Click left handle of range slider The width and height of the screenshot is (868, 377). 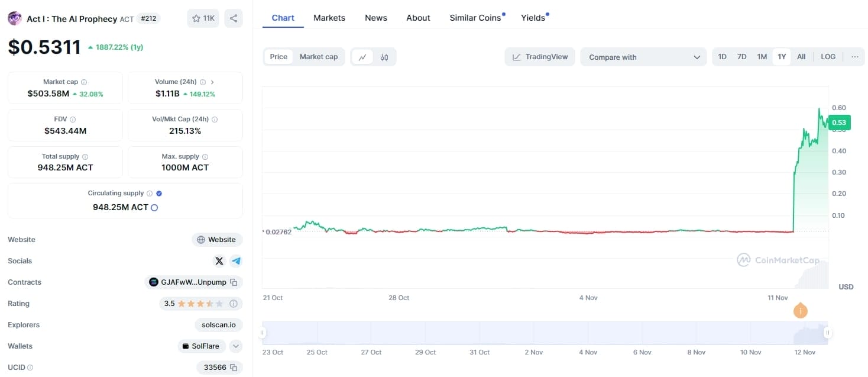tap(262, 333)
